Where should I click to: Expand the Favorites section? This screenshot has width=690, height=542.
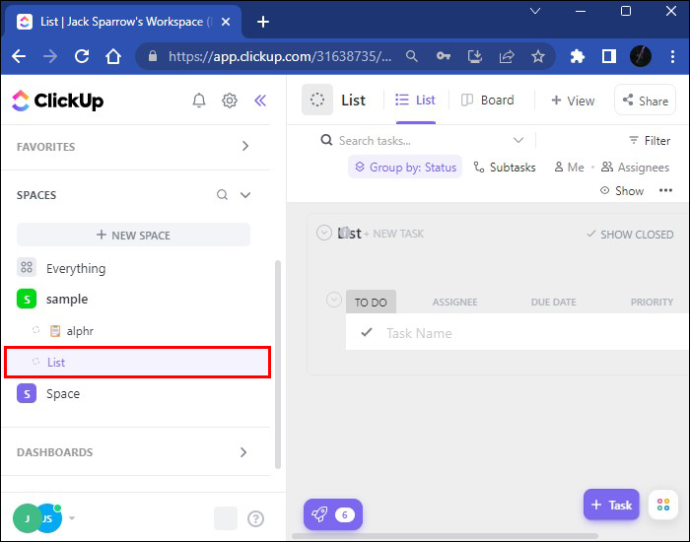(245, 146)
